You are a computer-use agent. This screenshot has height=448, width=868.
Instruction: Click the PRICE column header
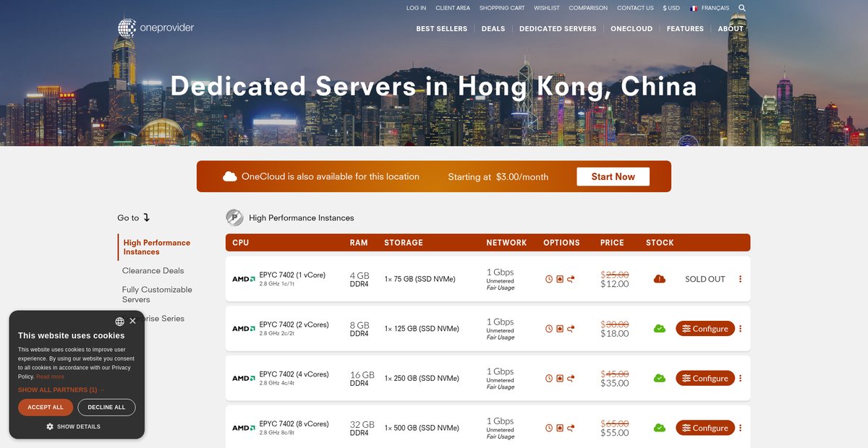pyautogui.click(x=612, y=243)
